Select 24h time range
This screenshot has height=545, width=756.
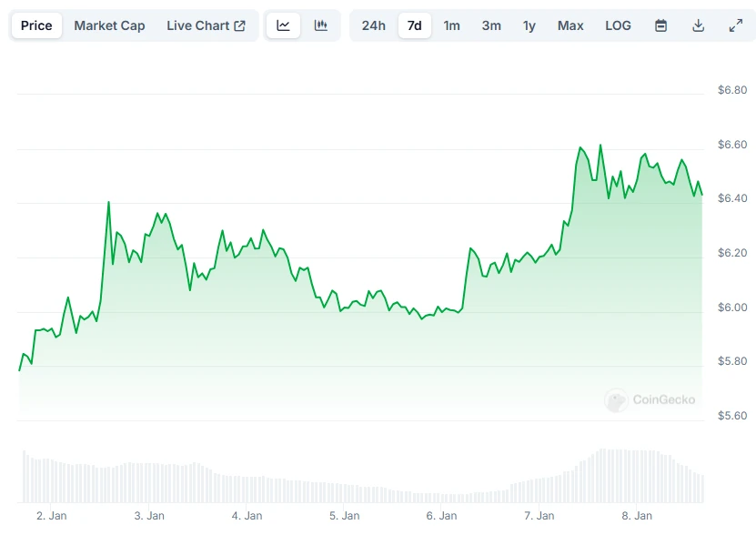373,25
